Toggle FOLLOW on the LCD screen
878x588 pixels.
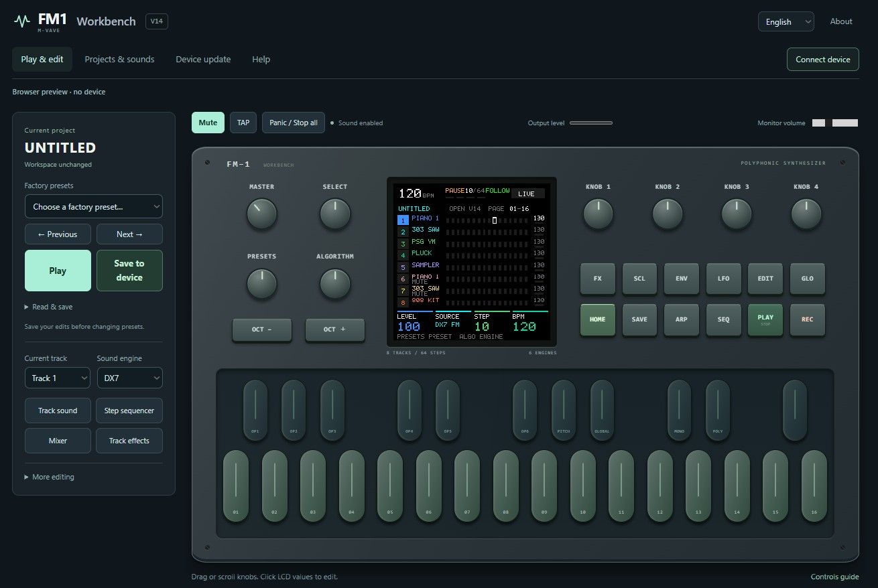point(497,191)
